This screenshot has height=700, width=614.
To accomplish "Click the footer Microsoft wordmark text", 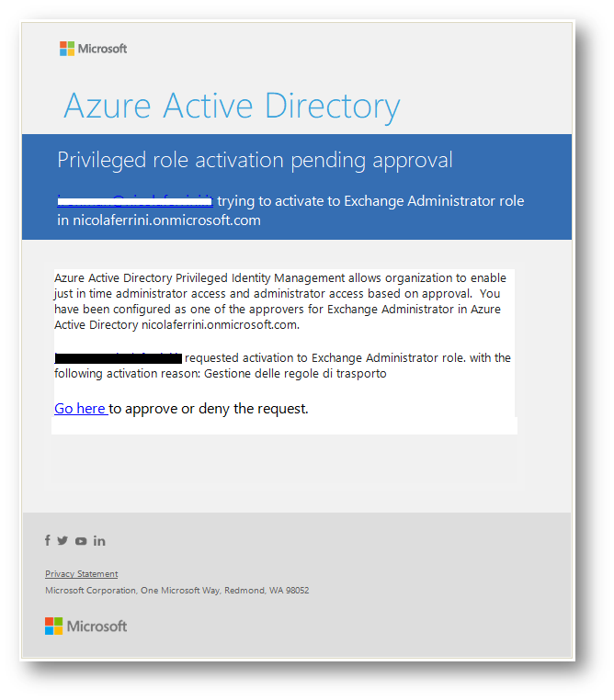I will (97, 627).
